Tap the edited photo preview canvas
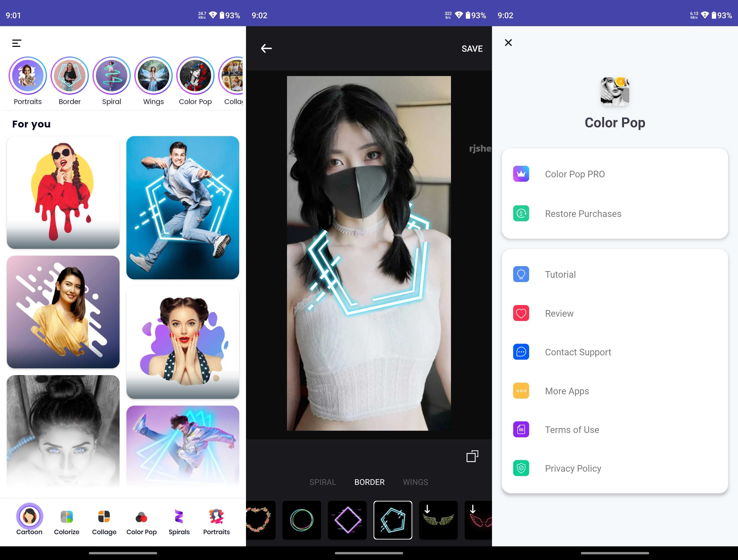This screenshot has height=560, width=738. tap(369, 253)
